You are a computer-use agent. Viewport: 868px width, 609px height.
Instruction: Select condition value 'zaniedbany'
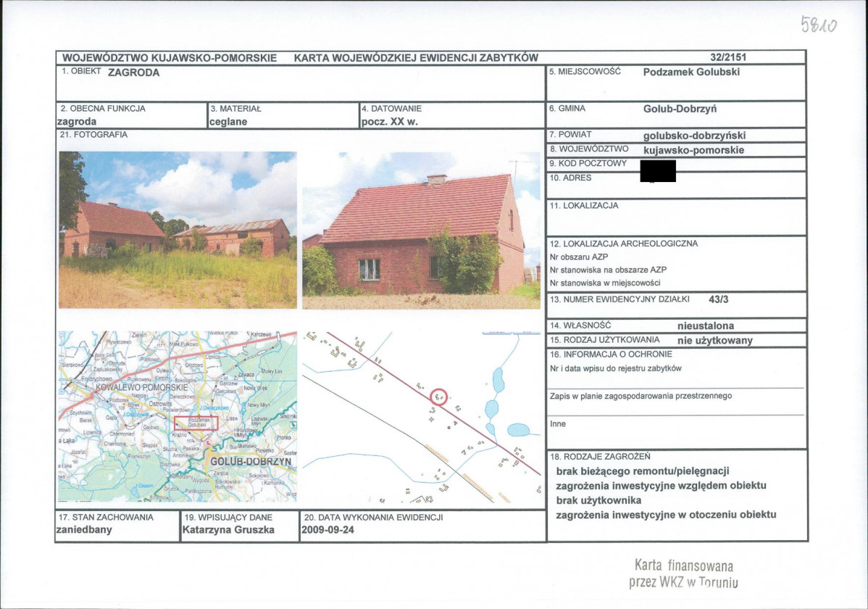pos(84,530)
